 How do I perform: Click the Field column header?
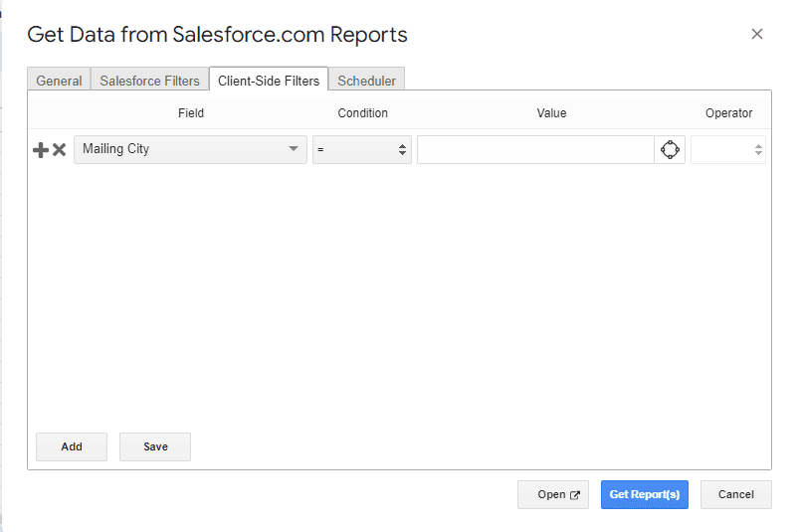[191, 113]
